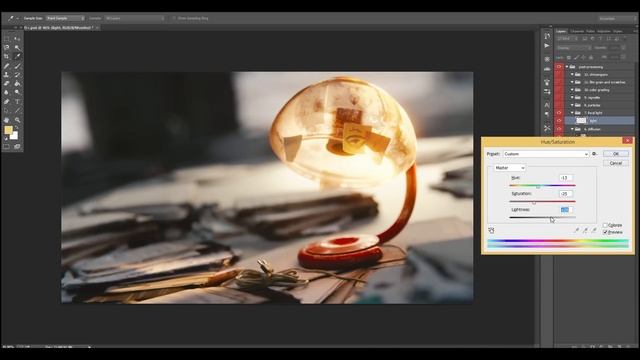
Task: Hide the selected light layer
Action: [x=559, y=120]
